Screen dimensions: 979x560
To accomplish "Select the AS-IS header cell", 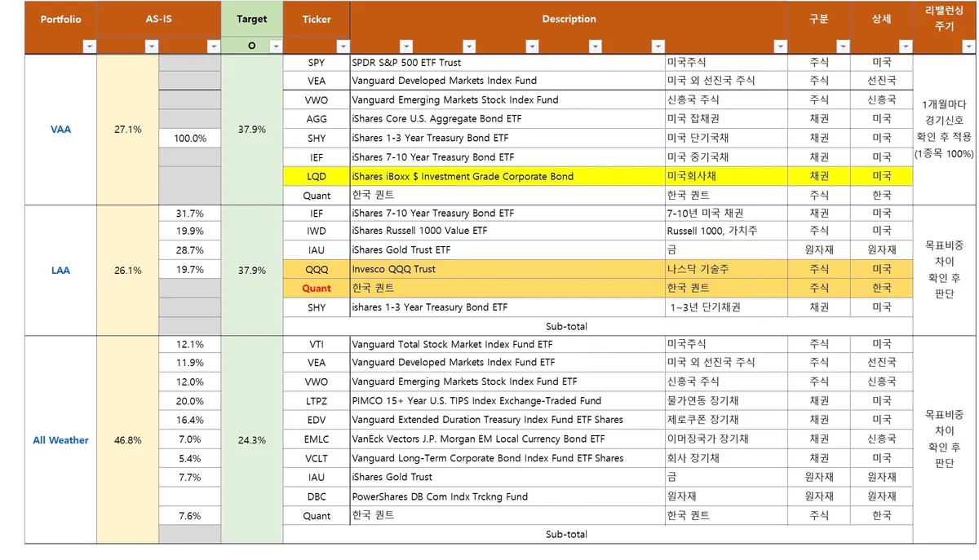I will (x=158, y=19).
